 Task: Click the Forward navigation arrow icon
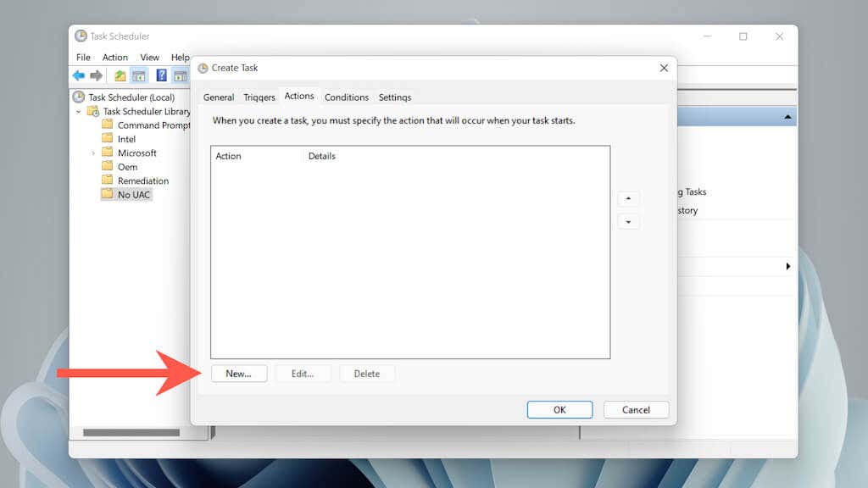[96, 75]
